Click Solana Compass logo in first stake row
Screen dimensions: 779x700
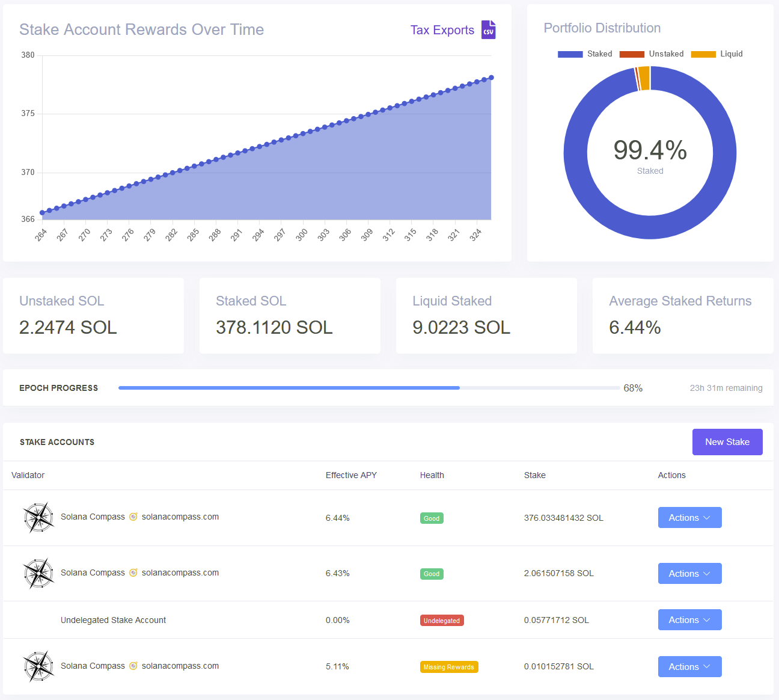38,517
